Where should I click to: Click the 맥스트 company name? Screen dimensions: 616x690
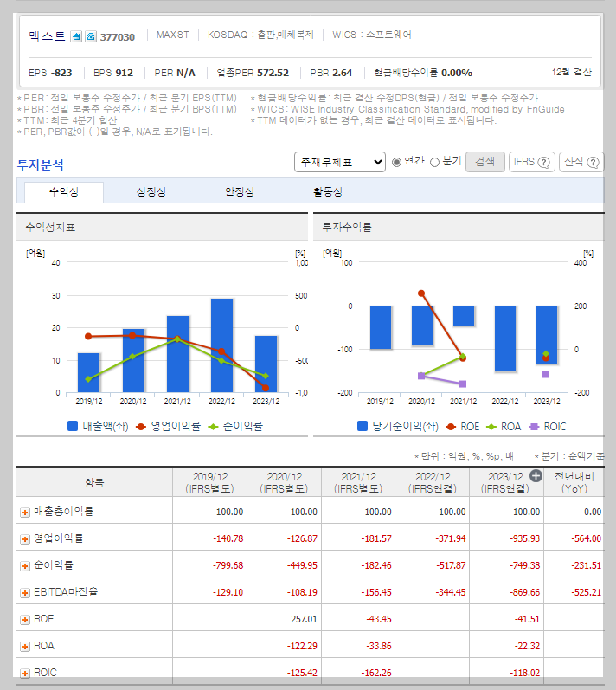pos(47,36)
